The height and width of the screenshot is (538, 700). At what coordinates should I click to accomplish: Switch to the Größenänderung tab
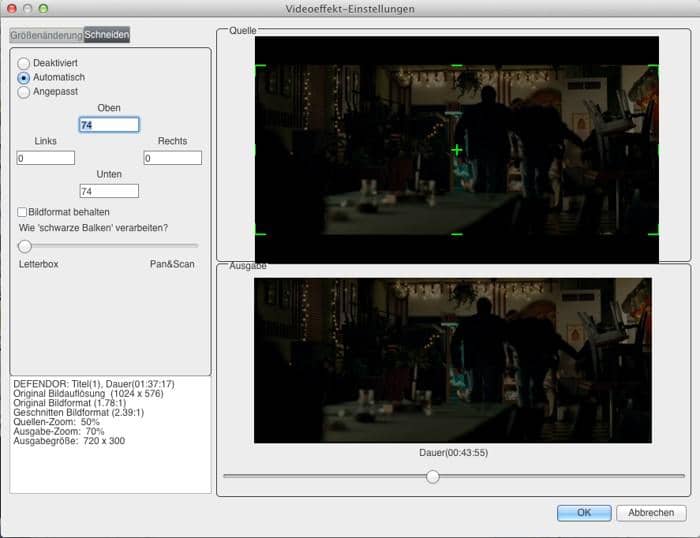pyautogui.click(x=46, y=35)
